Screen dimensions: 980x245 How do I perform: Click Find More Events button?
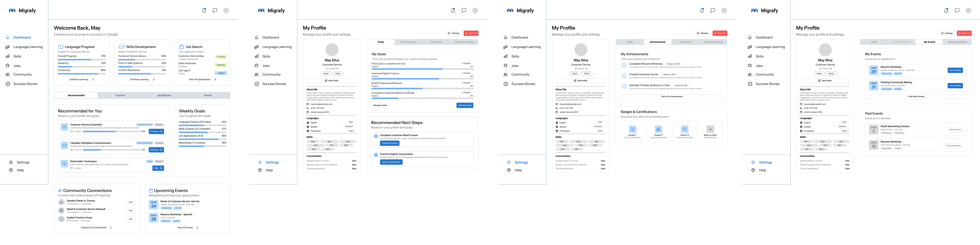(x=916, y=97)
